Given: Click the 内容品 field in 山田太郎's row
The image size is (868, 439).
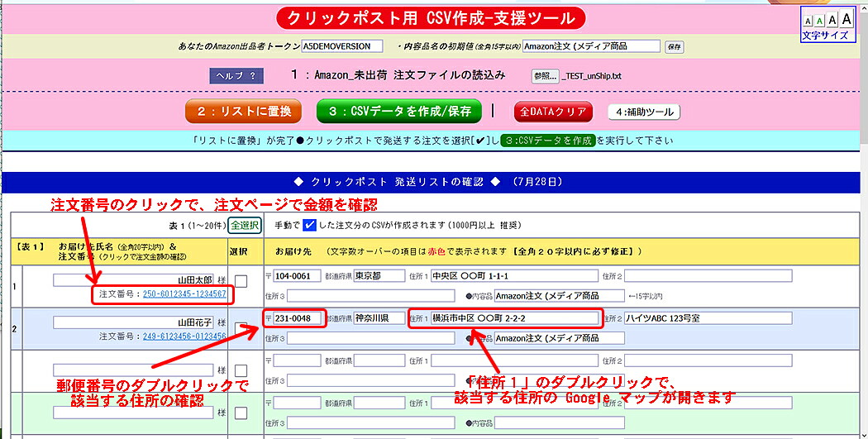Looking at the screenshot, I should point(559,296).
